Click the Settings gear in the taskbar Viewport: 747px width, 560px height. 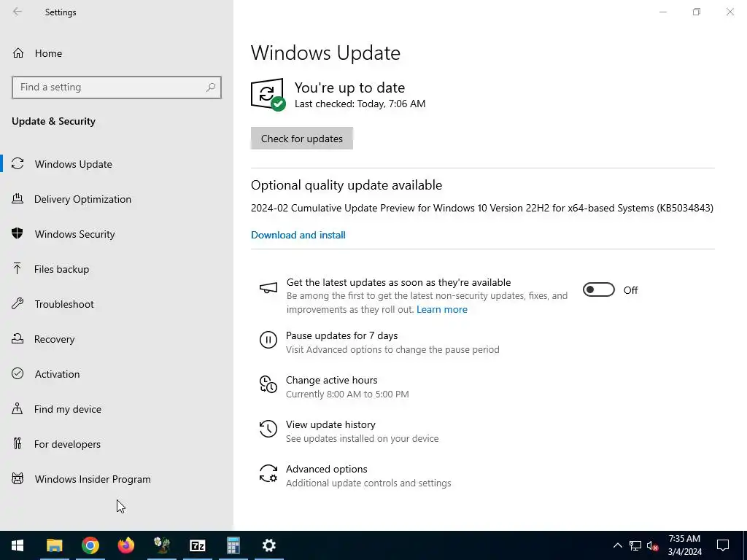tap(268, 545)
